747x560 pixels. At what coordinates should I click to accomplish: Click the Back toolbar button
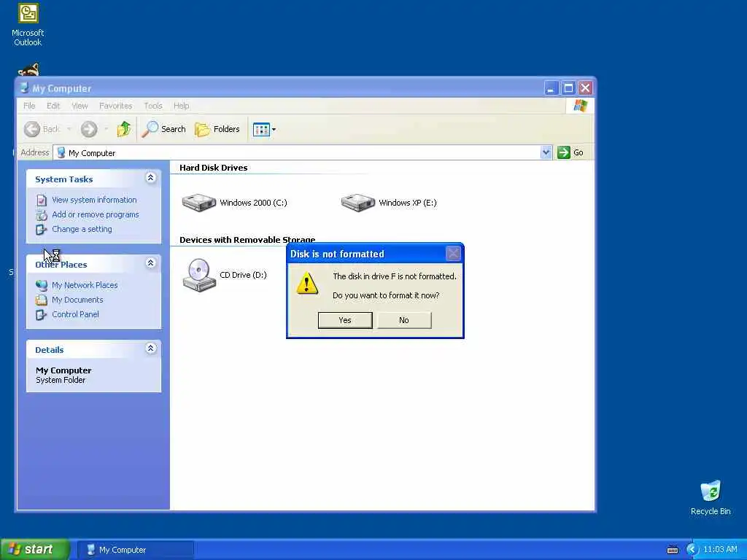(42, 129)
